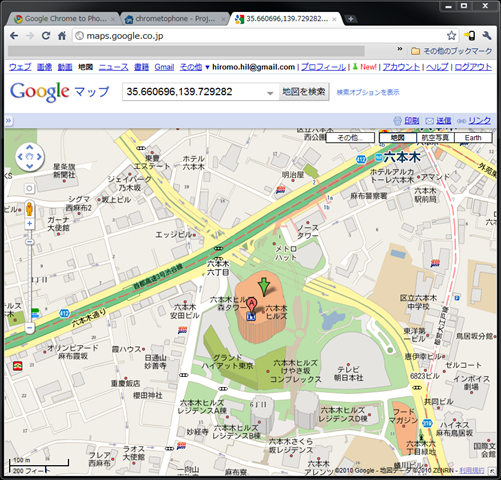The width and height of the screenshot is (501, 480).
Task: Open the 動画 link
Action: 65,67
